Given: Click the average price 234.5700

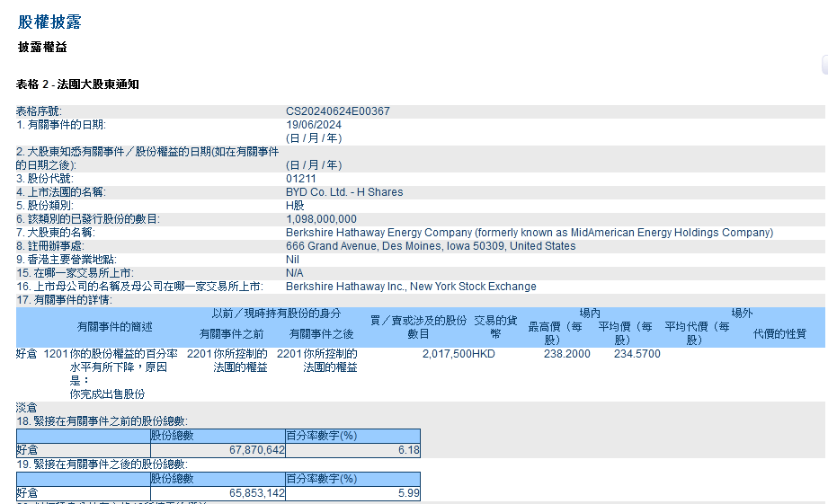Looking at the screenshot, I should [x=637, y=354].
